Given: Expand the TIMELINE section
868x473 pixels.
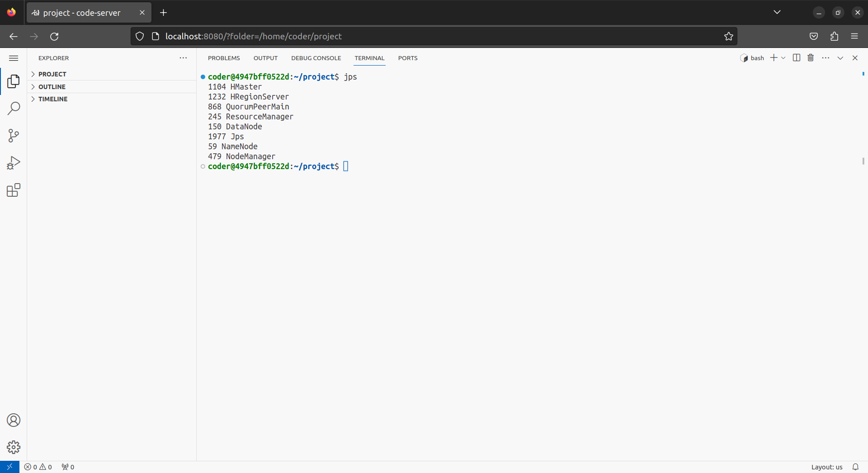Looking at the screenshot, I should coord(54,99).
